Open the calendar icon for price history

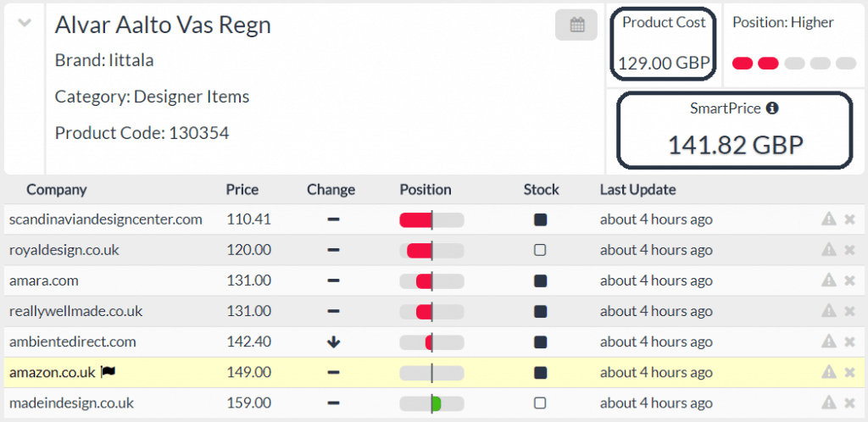pos(576,25)
